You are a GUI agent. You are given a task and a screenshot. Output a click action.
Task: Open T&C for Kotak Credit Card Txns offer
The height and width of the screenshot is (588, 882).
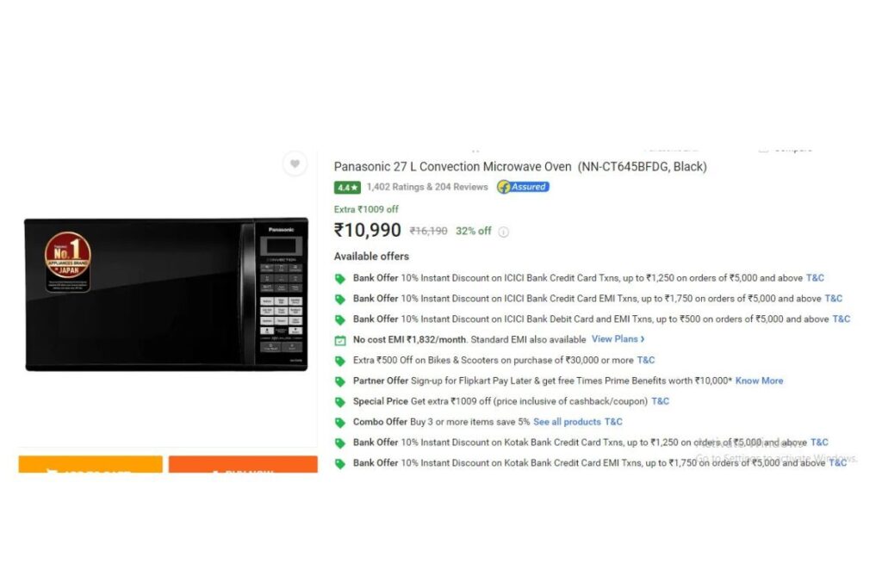point(820,443)
